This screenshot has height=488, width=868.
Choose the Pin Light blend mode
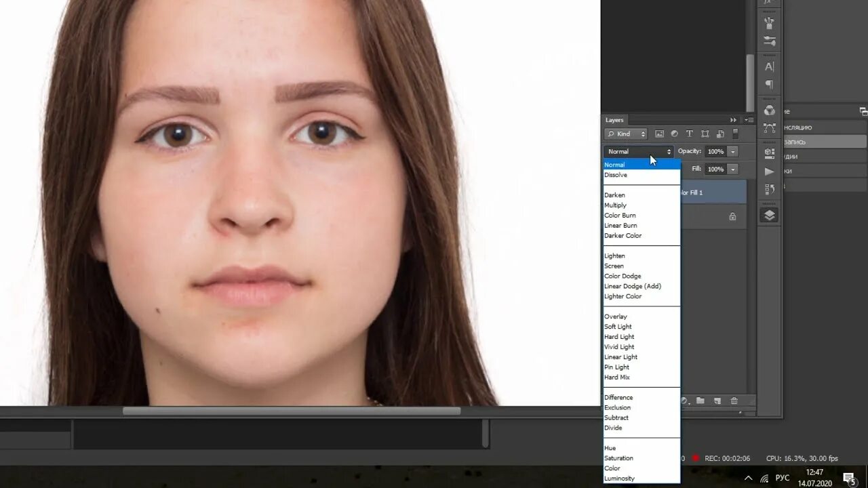[642, 367]
